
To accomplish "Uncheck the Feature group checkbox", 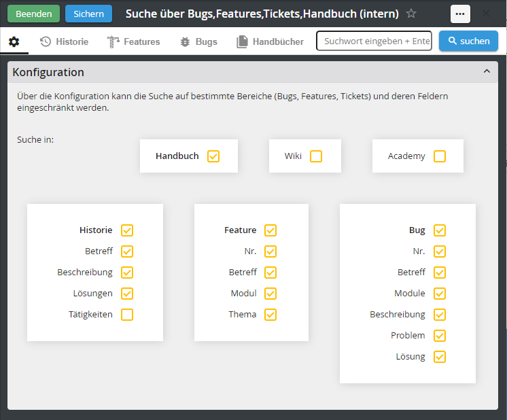I will click(x=270, y=230).
